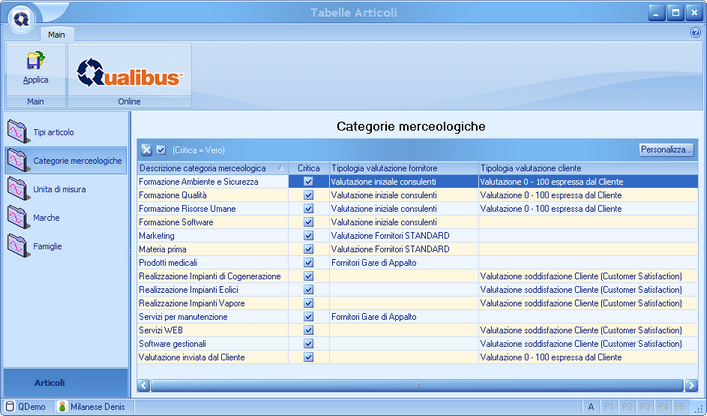The height and width of the screenshot is (416, 707).
Task: Click the horizontal scrollbar thumb
Action: coord(417,385)
